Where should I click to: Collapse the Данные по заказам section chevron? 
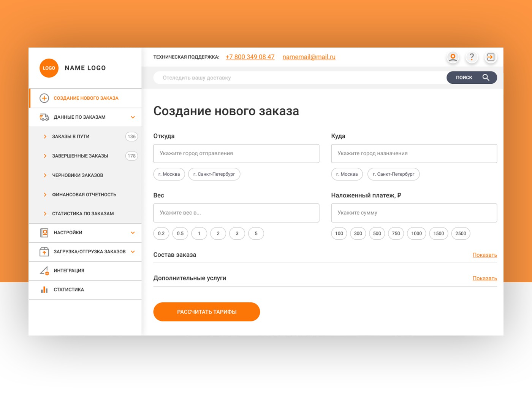(133, 117)
